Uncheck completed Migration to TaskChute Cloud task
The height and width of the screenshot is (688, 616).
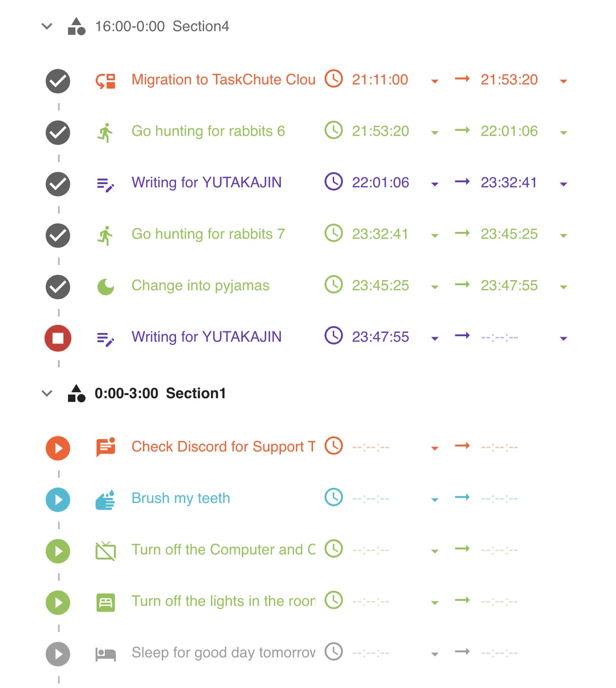pyautogui.click(x=58, y=81)
